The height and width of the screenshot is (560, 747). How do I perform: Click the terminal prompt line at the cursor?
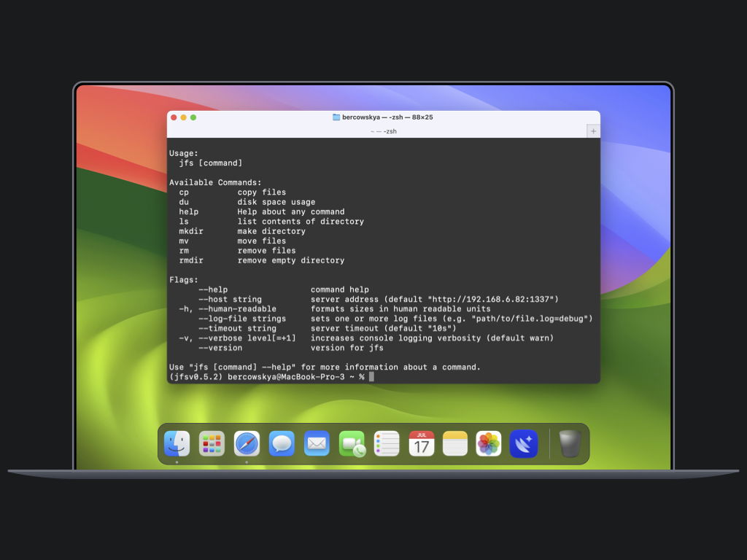(371, 377)
